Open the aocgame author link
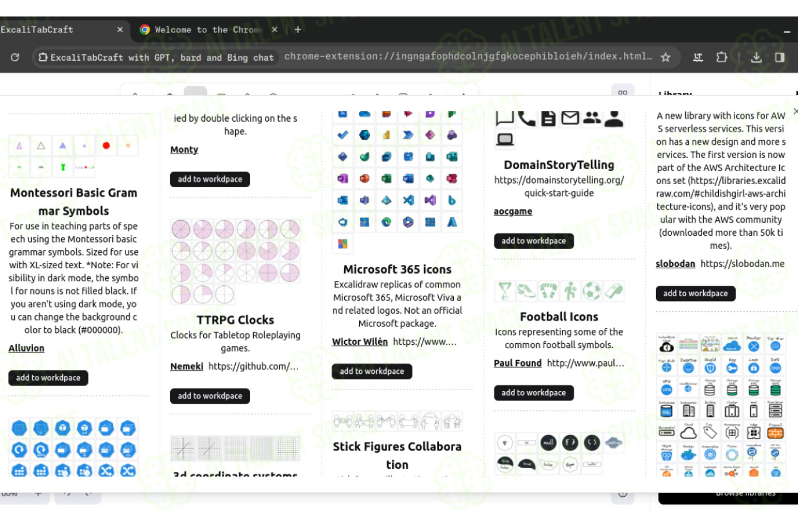Image resolution: width=798 pixels, height=532 pixels. tap(513, 211)
